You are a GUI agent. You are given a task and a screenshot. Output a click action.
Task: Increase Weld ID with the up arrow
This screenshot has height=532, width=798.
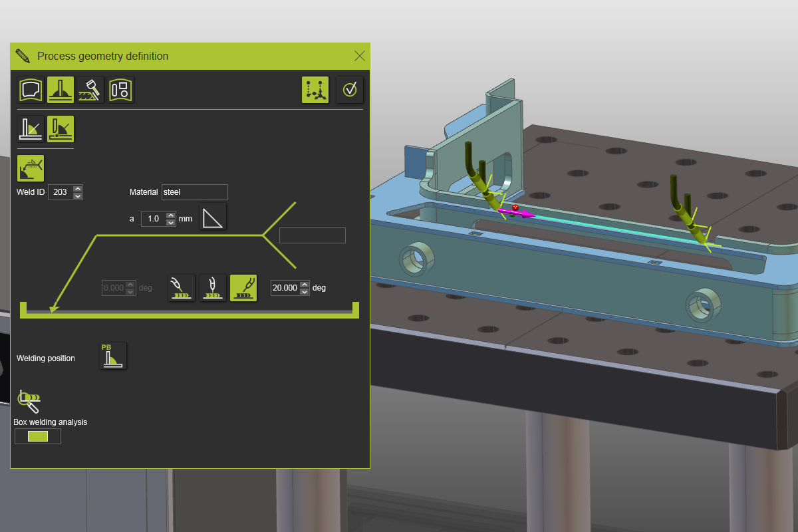coord(78,188)
